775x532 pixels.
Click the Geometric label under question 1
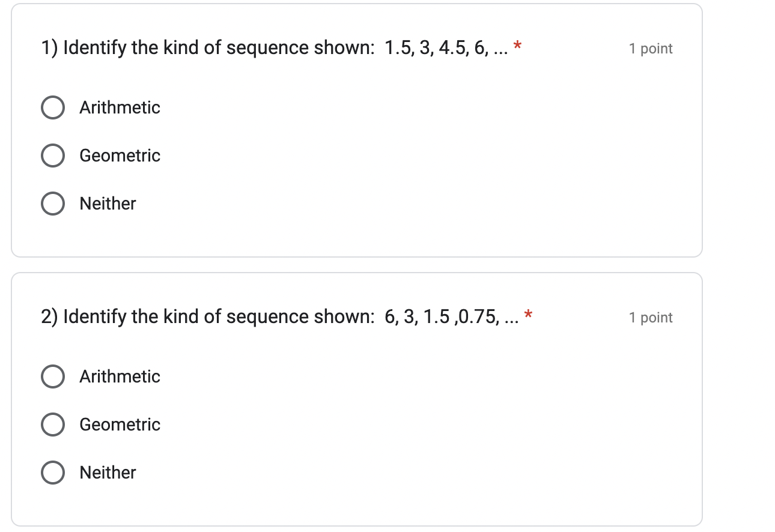(120, 156)
